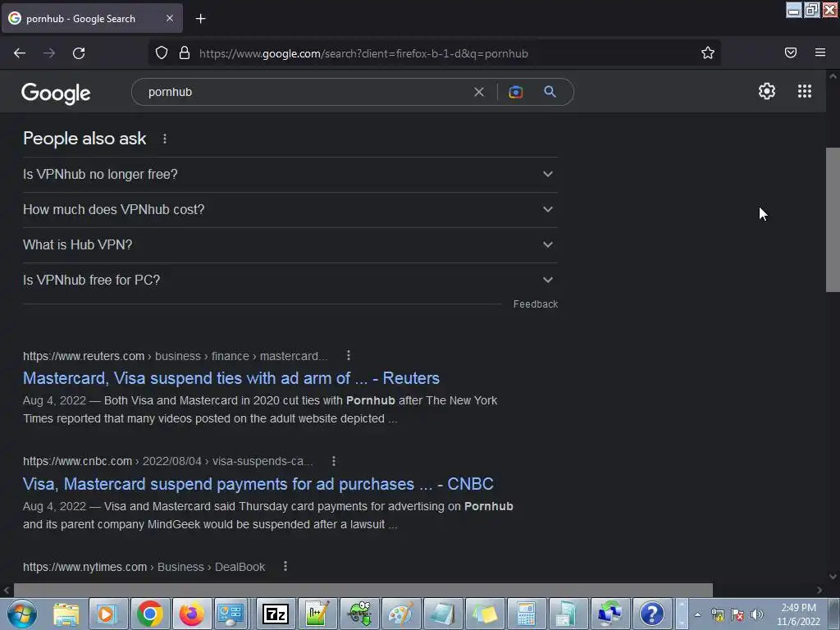Click the scroll down arrow
Image resolution: width=840 pixels, height=630 pixels.
tap(833, 577)
